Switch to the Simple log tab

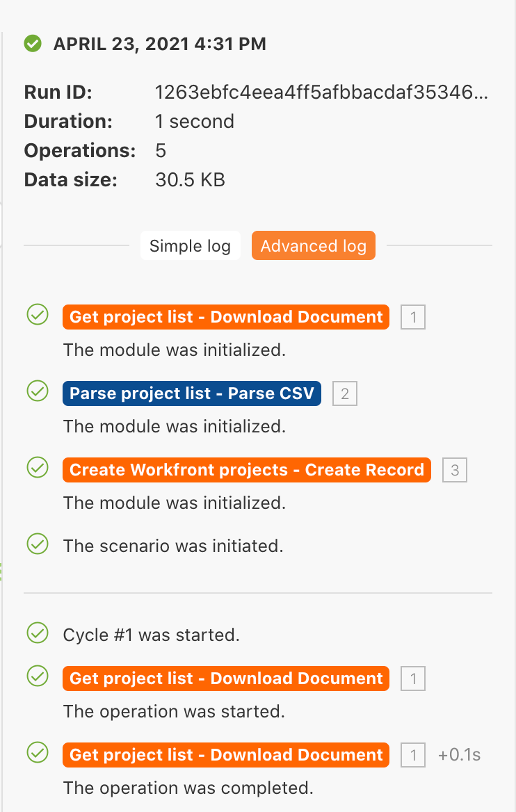[x=190, y=246]
